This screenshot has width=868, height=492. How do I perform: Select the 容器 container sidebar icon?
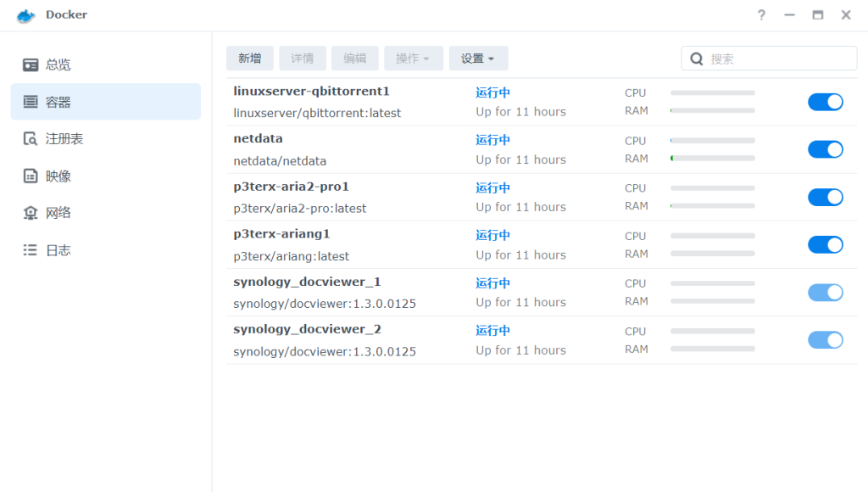tap(31, 102)
